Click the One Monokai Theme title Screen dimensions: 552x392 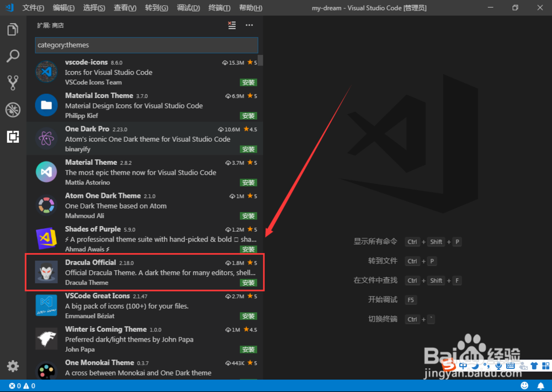pyautogui.click(x=99, y=363)
